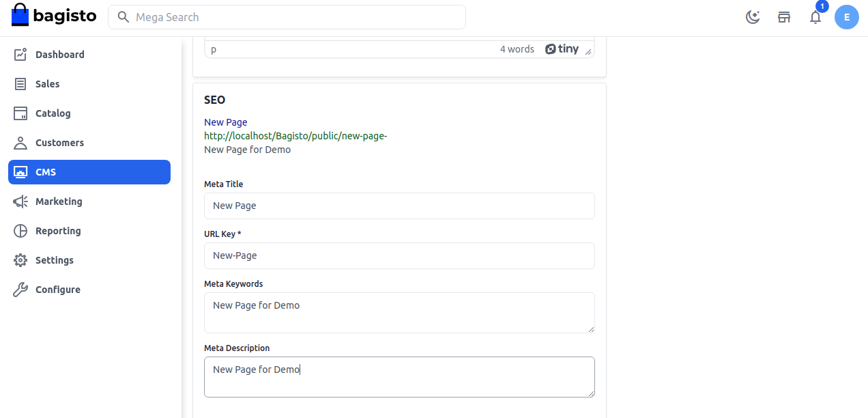
Task: Click the New Page preview link
Action: 225,122
